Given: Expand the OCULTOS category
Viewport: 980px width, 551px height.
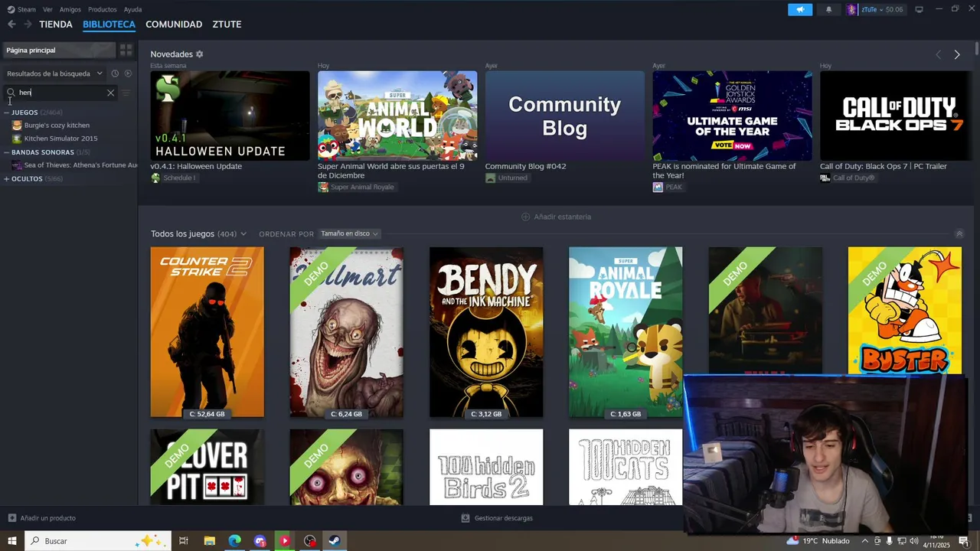Looking at the screenshot, I should (7, 179).
